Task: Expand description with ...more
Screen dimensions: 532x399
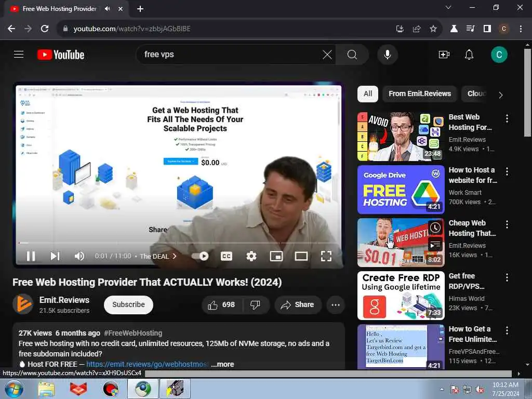Action: [x=222, y=364]
